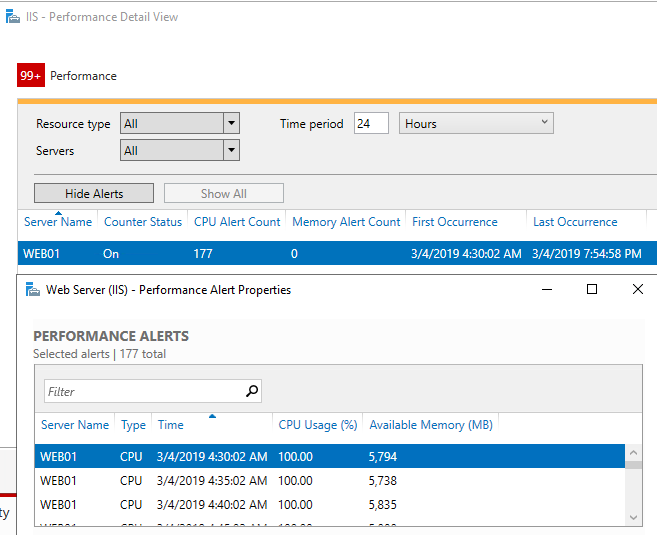Sort alerts by Type column
657x535 pixels.
pyautogui.click(x=133, y=425)
